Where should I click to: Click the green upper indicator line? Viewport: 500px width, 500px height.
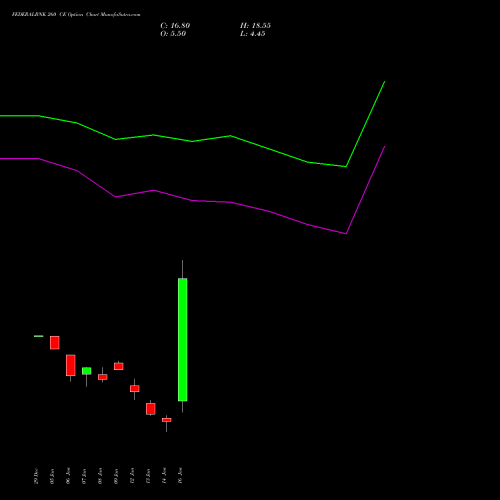(x=192, y=141)
